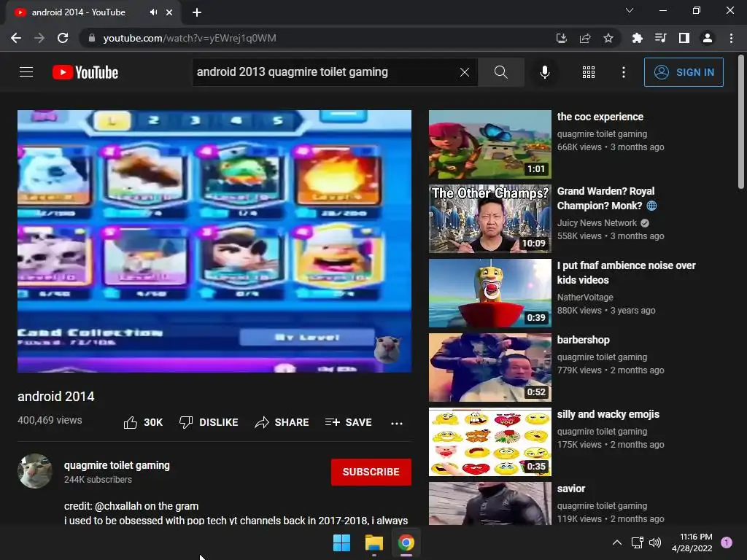Open the 'barbershop' video thumbnail
The image size is (747, 560).
click(x=489, y=367)
